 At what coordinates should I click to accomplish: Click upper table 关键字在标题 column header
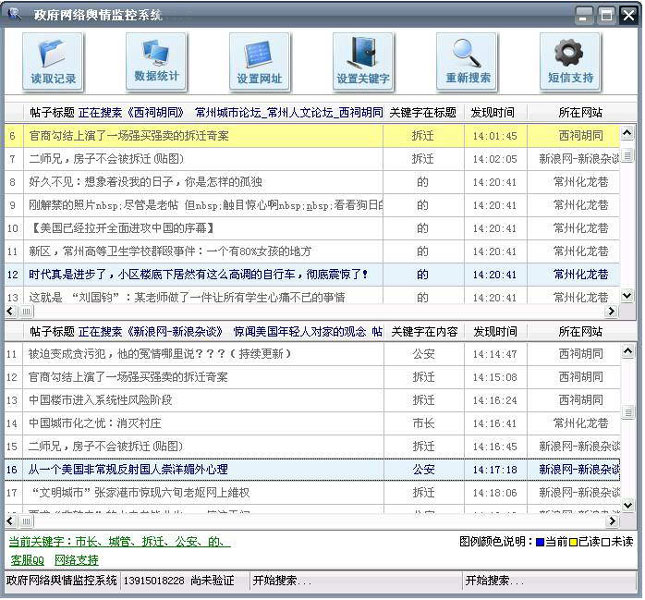pyautogui.click(x=423, y=112)
